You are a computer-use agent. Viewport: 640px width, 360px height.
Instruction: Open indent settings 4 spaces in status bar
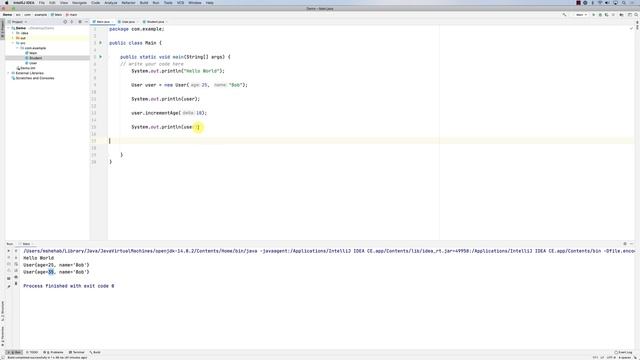click(x=625, y=358)
